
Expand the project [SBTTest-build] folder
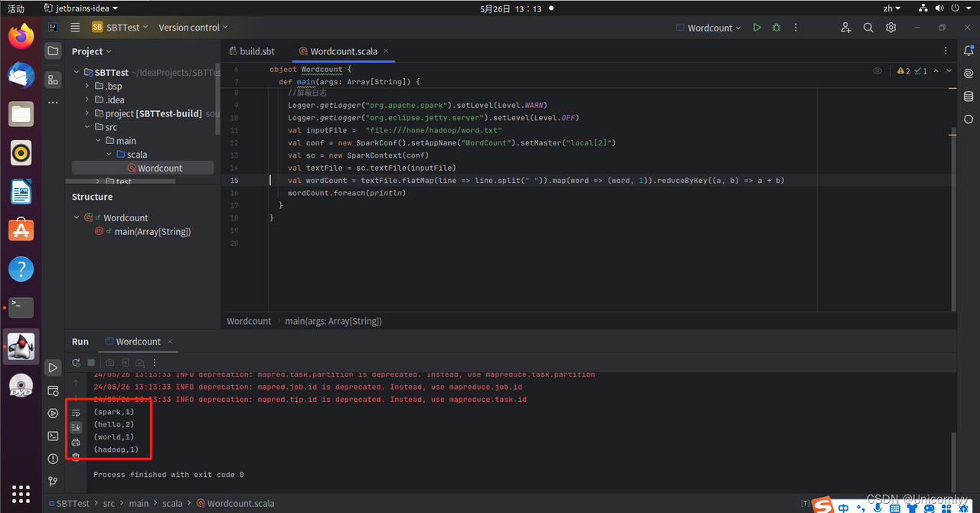tap(88, 113)
